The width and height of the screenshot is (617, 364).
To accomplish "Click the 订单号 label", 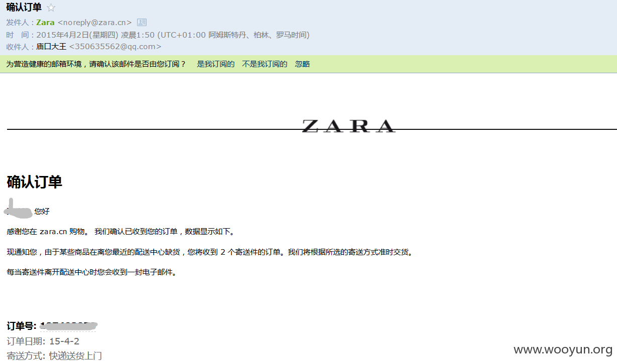I will (x=22, y=326).
